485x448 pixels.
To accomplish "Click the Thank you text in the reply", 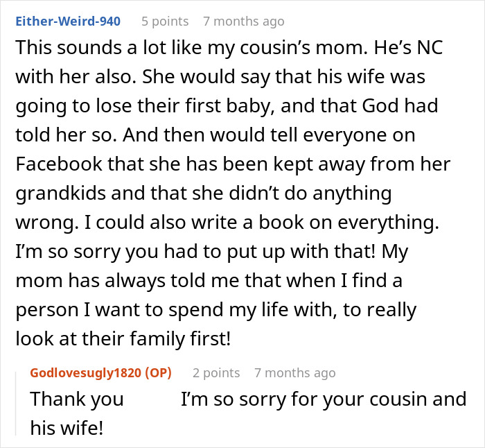I will click(77, 399).
